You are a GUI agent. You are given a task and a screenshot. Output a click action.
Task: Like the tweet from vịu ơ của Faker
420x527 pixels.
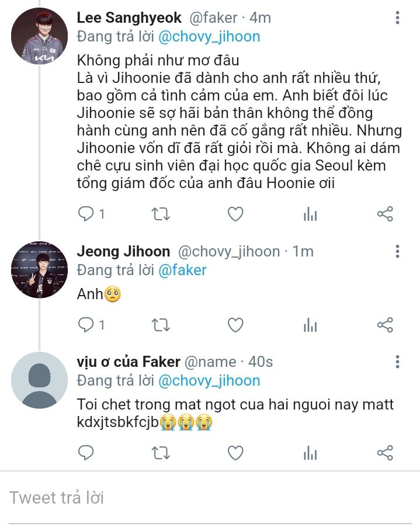click(x=235, y=453)
